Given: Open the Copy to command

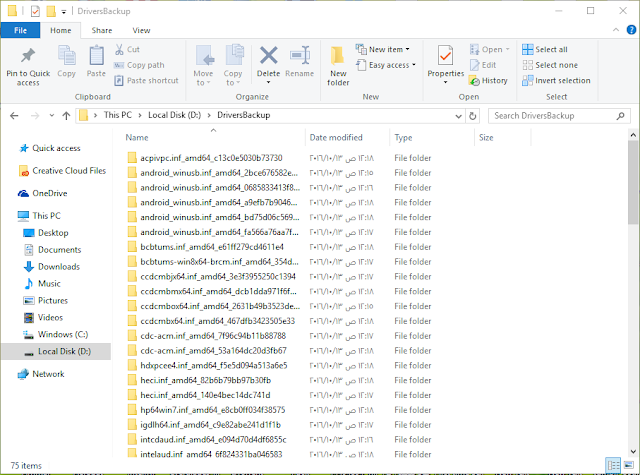Looking at the screenshot, I should [x=233, y=65].
